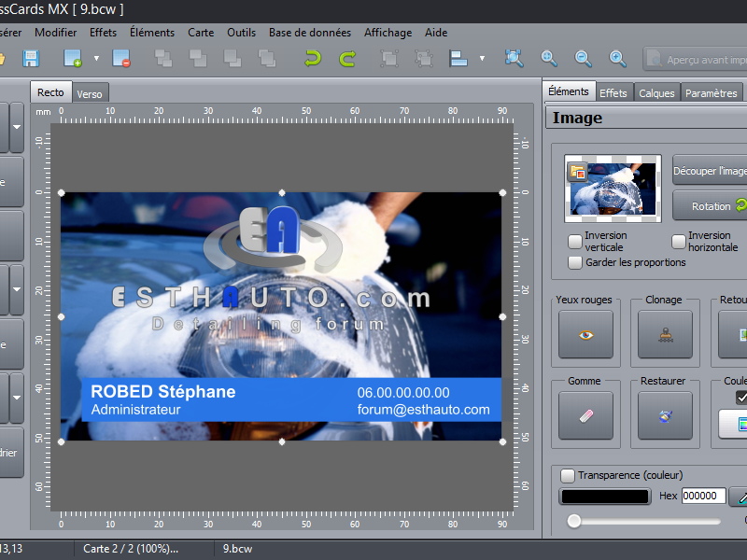Click the open image folder icon on thumbnail
Image resolution: width=747 pixels, height=560 pixels.
pyautogui.click(x=577, y=172)
